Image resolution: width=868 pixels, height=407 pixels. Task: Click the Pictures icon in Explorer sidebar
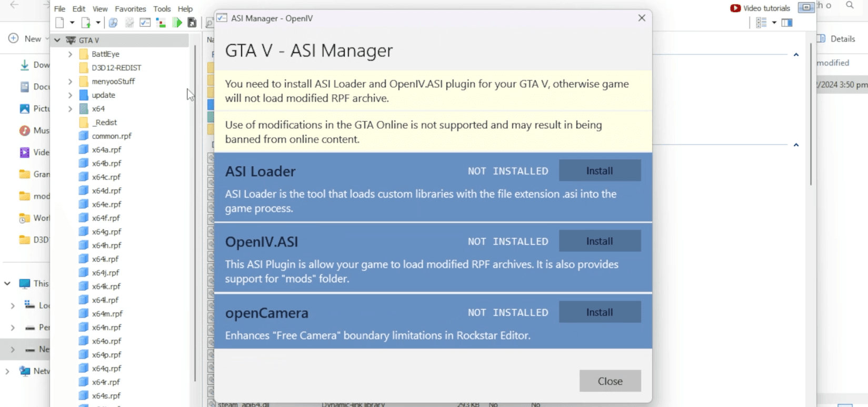click(x=24, y=108)
